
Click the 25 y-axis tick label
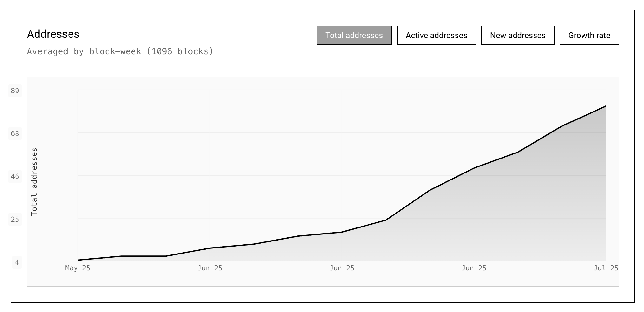[x=15, y=220]
